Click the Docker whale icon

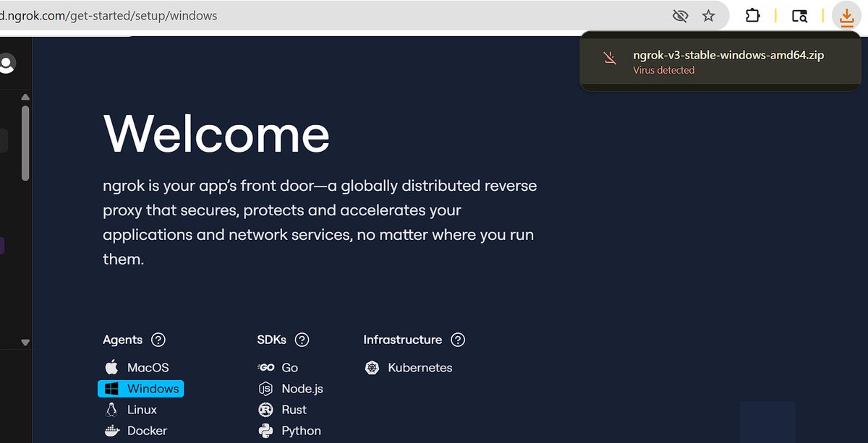[111, 431]
